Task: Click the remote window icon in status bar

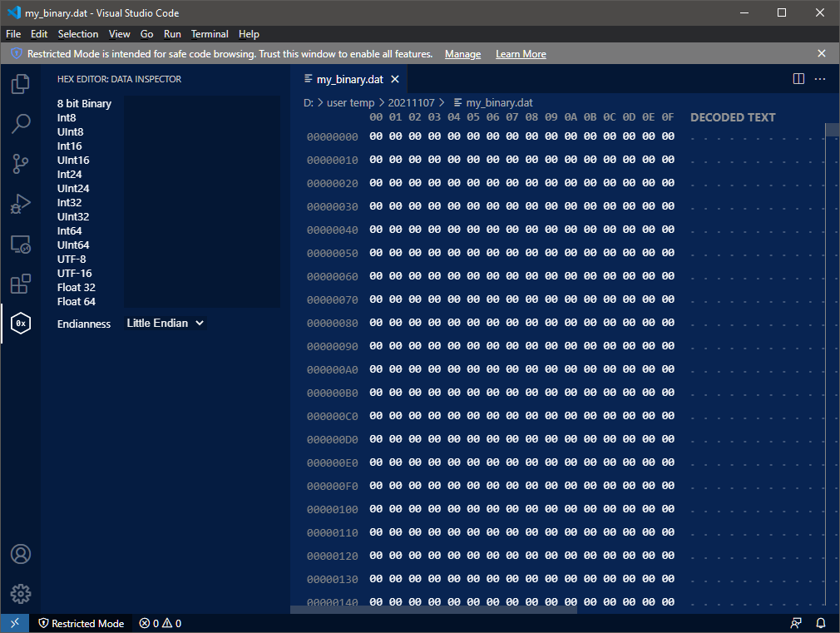Action: [14, 623]
